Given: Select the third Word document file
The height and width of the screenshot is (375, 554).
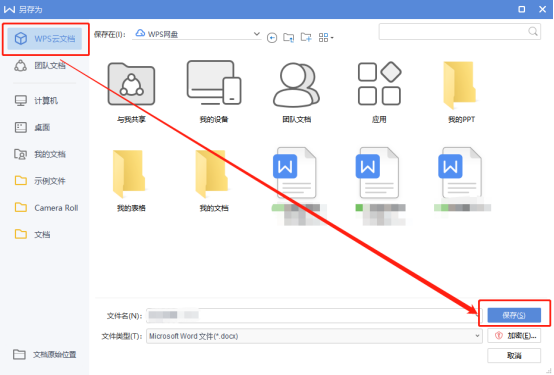Looking at the screenshot, I should [x=462, y=180].
